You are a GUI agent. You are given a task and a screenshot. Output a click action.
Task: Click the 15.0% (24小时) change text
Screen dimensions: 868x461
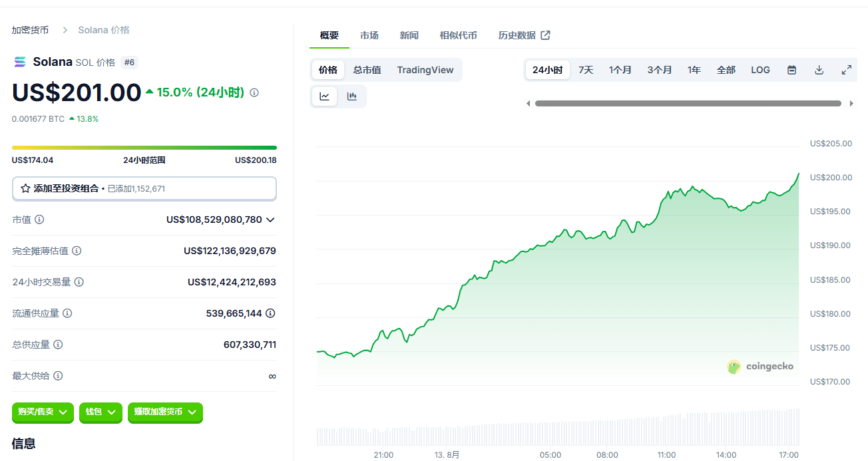point(200,92)
